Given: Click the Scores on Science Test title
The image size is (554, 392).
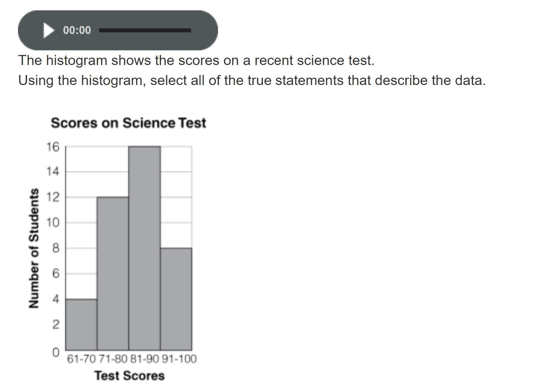Looking at the screenshot, I should coord(128,123).
